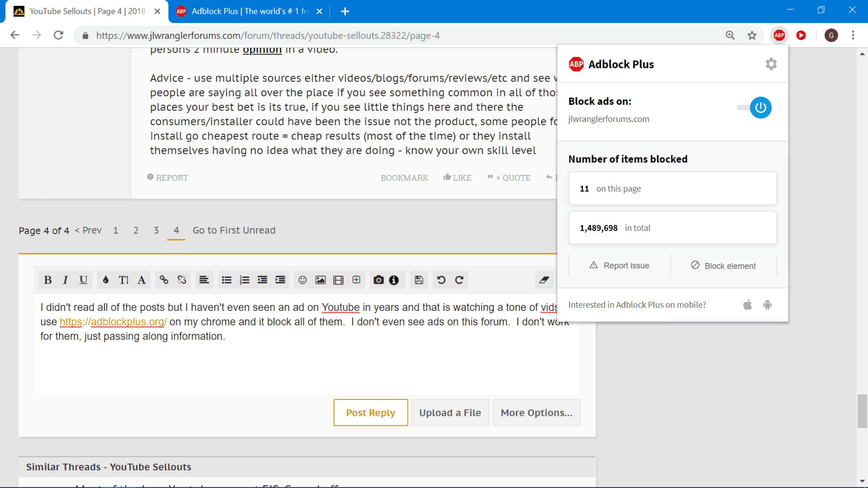Click the info circle icon in editor toolbar

(x=394, y=280)
